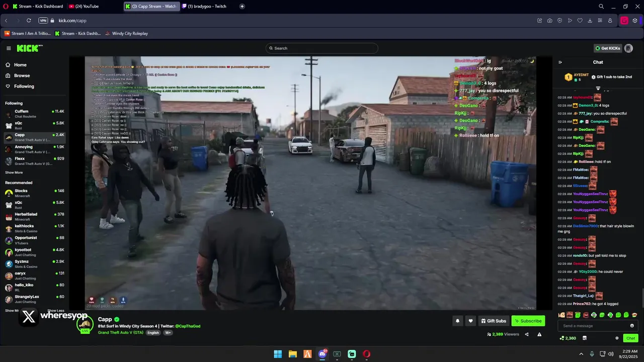Toggle the follow heart for Capp
This screenshot has height=362, width=644.
(470, 321)
